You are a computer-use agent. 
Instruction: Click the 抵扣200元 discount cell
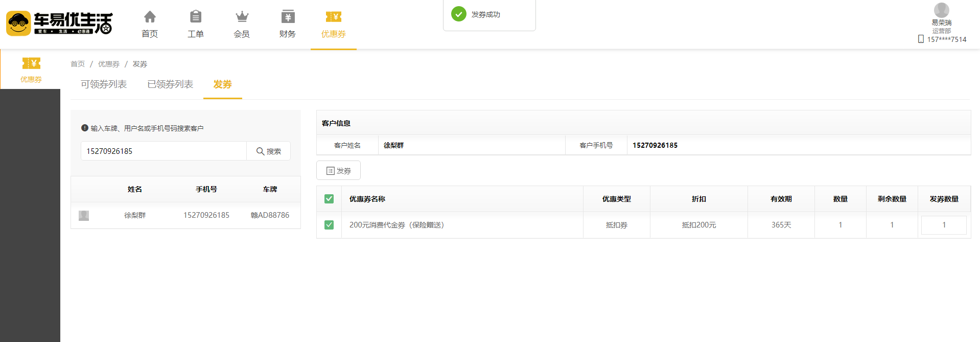(699, 225)
